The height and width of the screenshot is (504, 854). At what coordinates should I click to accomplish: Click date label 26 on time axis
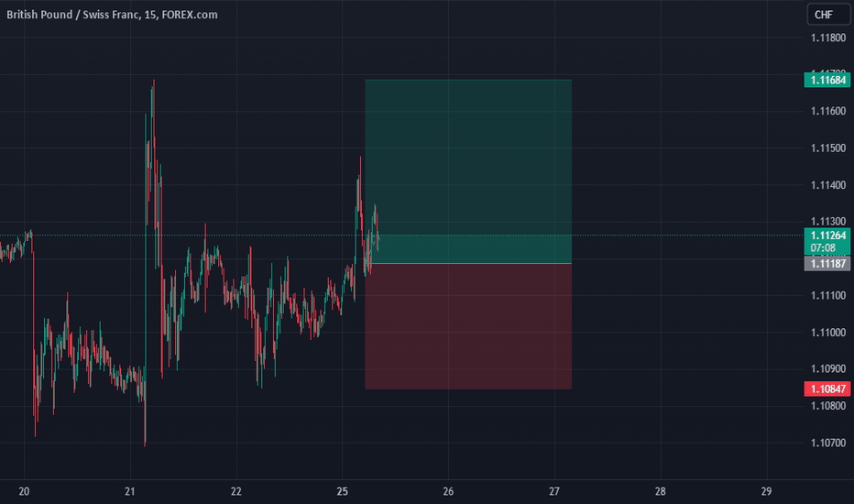(x=448, y=491)
